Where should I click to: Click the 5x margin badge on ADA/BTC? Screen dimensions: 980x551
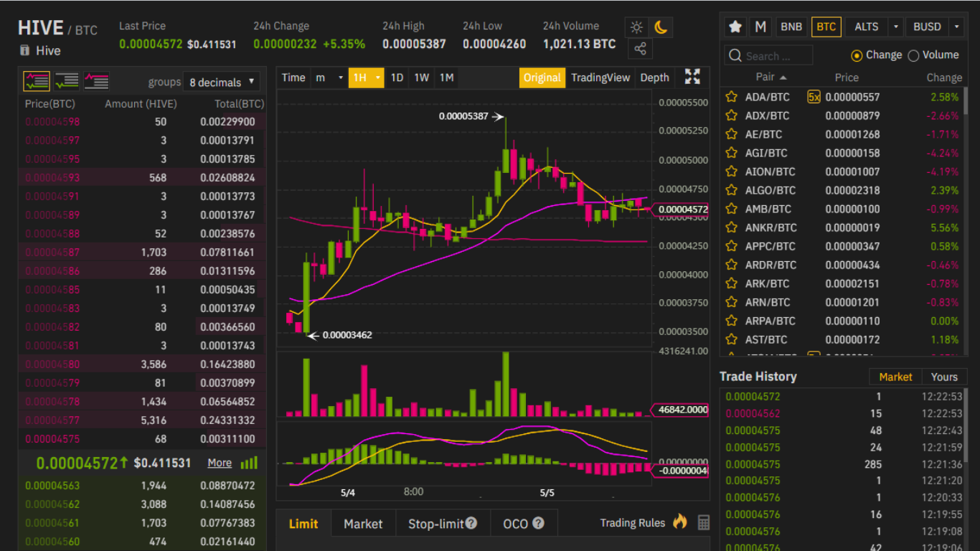point(814,97)
